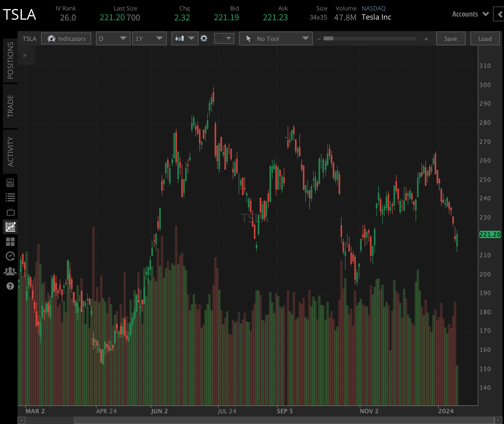Select the crosshair tool icon
This screenshot has height=424, width=504.
pos(219,38)
